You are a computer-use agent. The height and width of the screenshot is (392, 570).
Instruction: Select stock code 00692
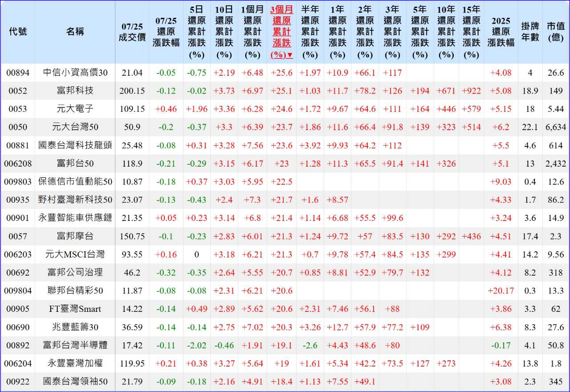(x=18, y=273)
